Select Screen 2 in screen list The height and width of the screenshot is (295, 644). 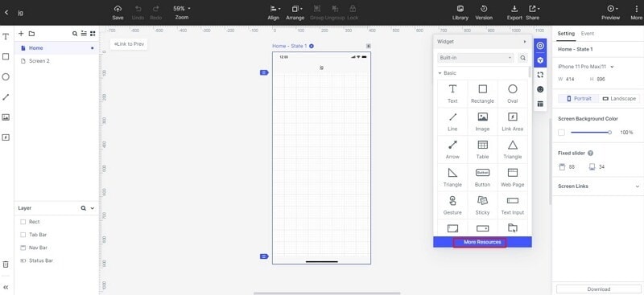[x=56, y=61]
